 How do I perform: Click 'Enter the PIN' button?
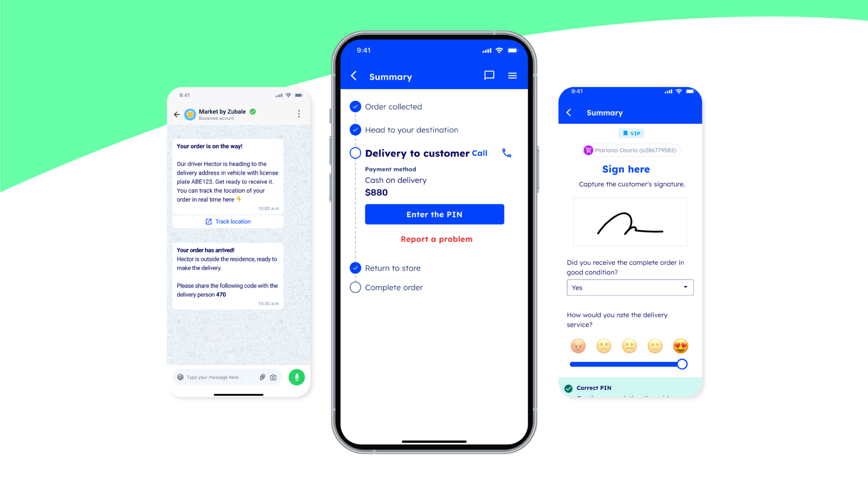434,214
